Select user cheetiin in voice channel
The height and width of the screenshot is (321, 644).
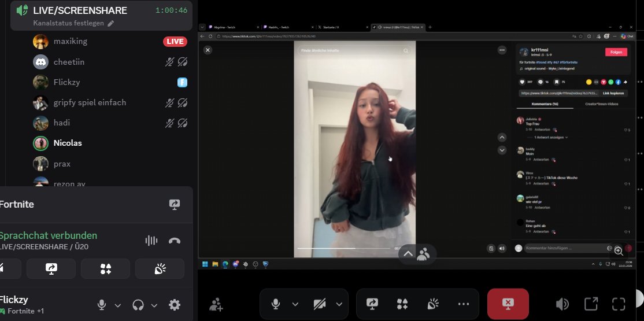tap(69, 62)
